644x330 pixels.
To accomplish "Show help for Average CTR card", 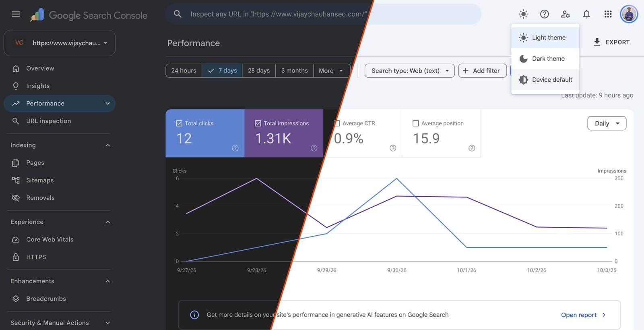I will [393, 148].
